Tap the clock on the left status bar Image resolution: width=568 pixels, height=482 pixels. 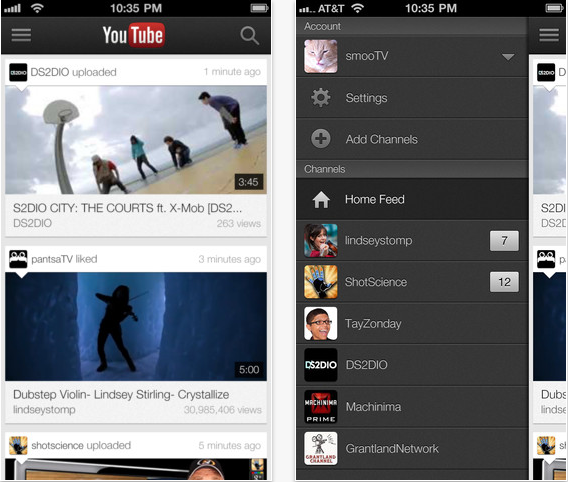(136, 8)
